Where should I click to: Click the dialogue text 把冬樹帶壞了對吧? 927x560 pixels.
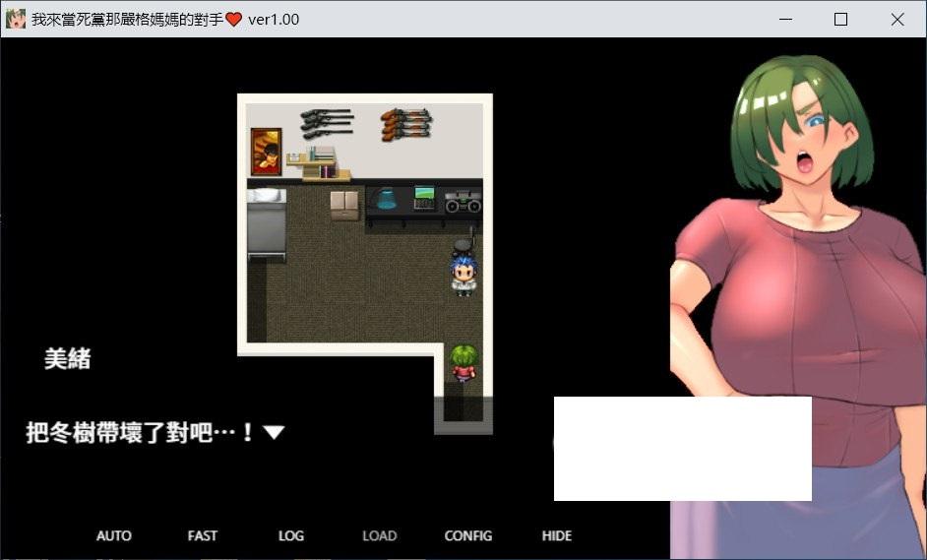pyautogui.click(x=119, y=432)
